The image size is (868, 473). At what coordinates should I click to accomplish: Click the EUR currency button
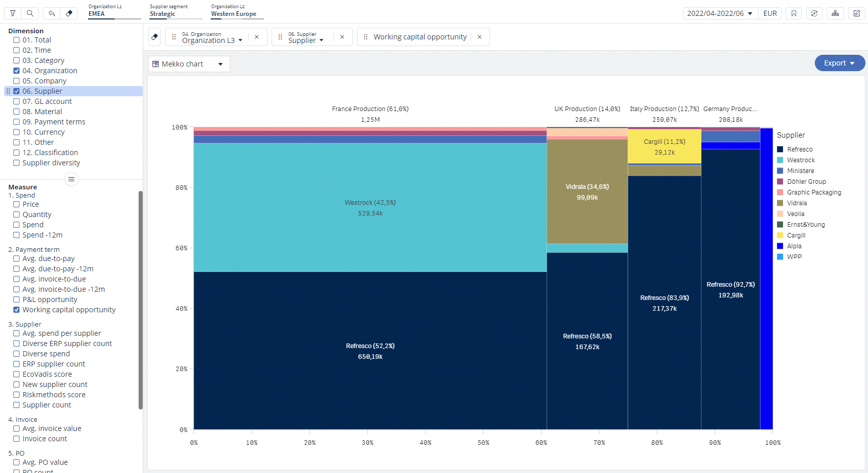pos(770,13)
